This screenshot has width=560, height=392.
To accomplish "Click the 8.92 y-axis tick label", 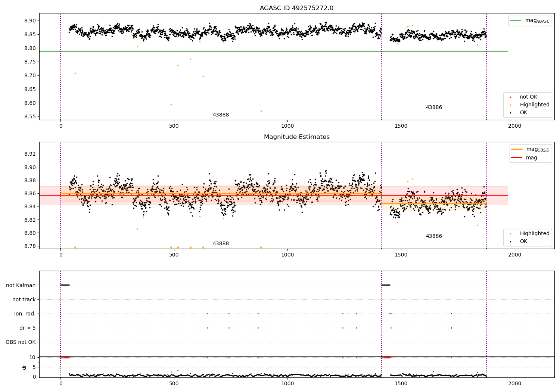I will [29, 154].
